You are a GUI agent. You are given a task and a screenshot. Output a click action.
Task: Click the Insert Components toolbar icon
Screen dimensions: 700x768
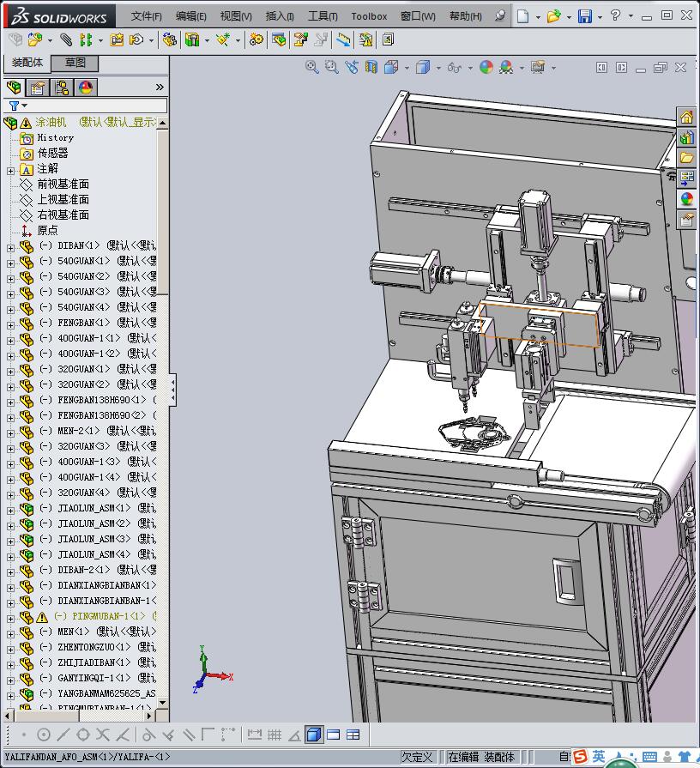tap(35, 39)
